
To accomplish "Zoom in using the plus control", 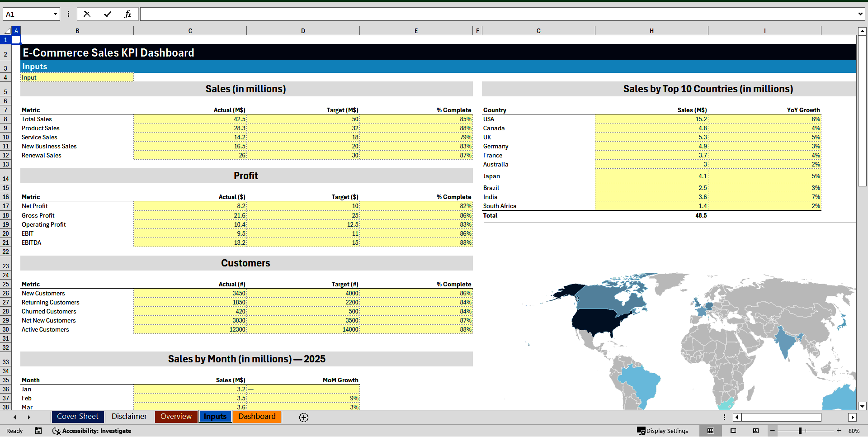I will tap(840, 431).
